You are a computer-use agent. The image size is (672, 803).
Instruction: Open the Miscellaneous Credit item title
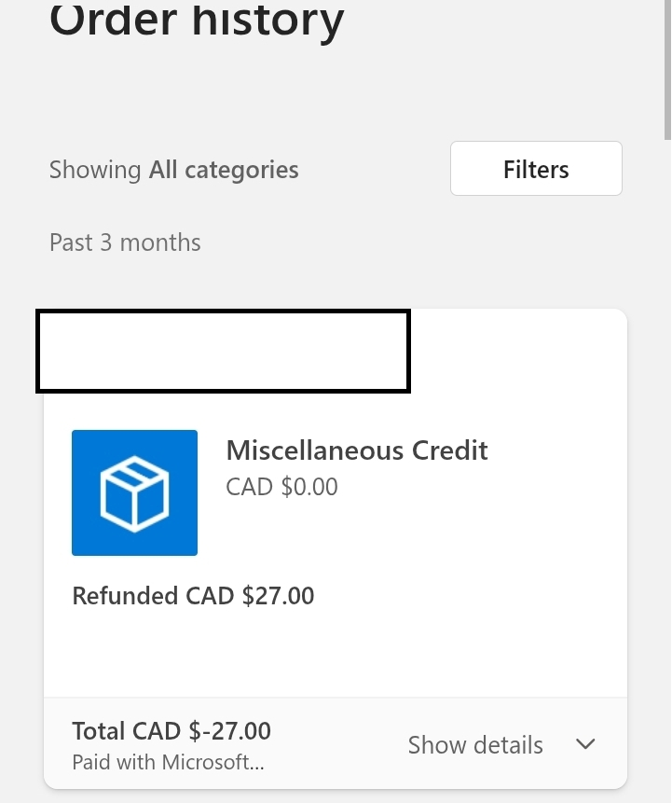pyautogui.click(x=357, y=450)
